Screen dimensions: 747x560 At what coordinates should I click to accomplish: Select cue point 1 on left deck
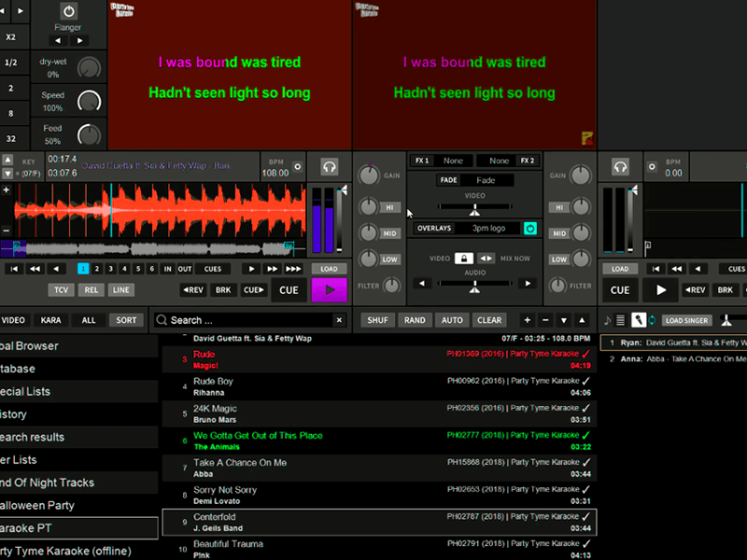(x=83, y=269)
